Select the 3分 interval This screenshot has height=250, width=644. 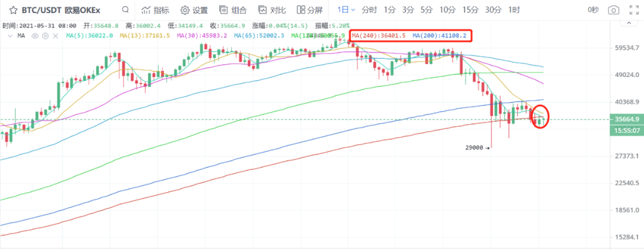coord(408,10)
